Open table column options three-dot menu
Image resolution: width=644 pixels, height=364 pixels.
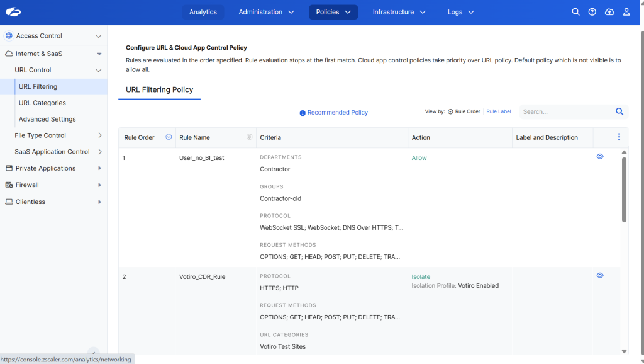point(619,137)
